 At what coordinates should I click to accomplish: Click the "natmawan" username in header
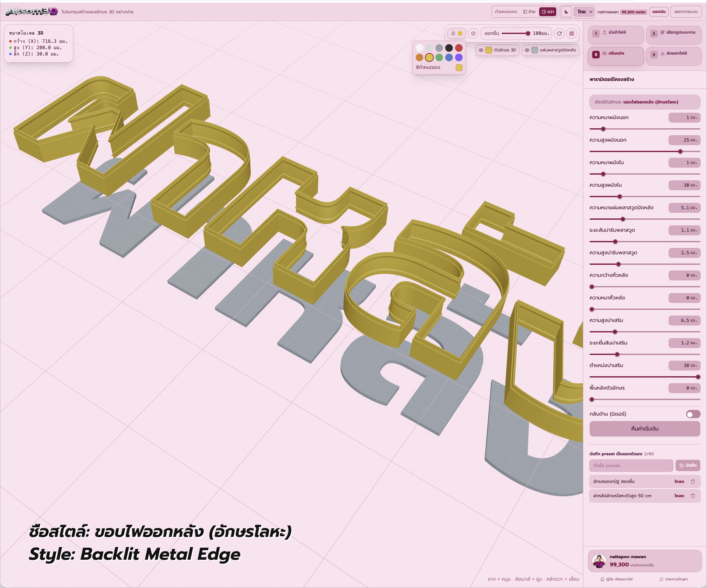click(x=608, y=12)
